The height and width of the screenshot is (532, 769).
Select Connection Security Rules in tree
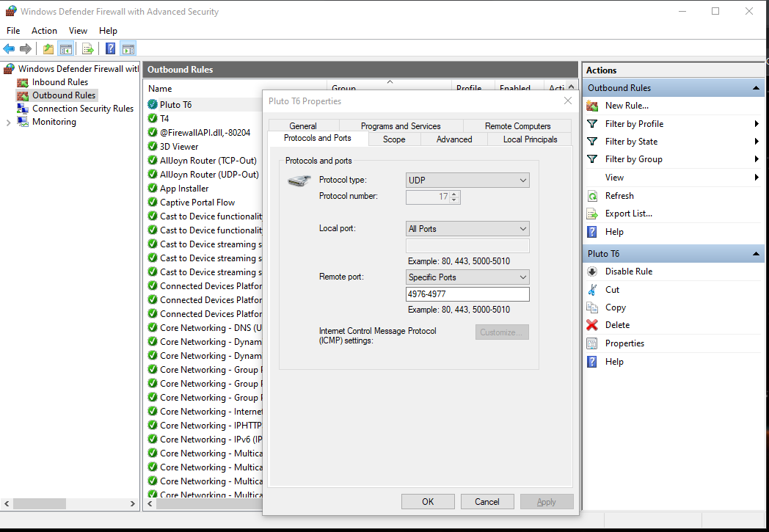[82, 109]
